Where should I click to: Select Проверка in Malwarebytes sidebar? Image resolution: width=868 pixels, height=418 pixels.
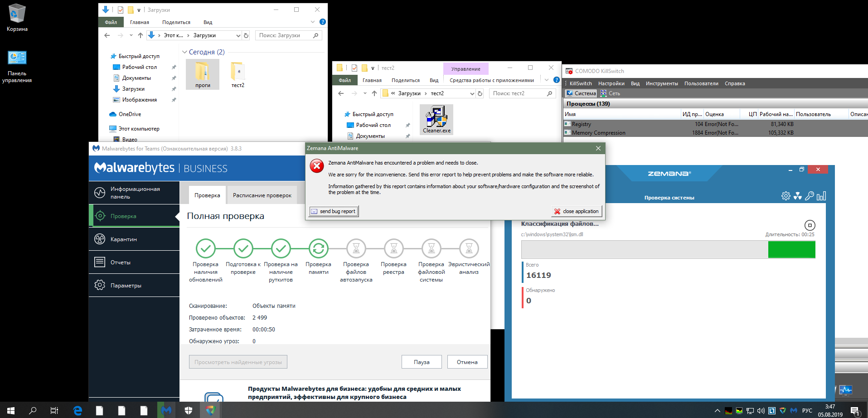coord(134,216)
